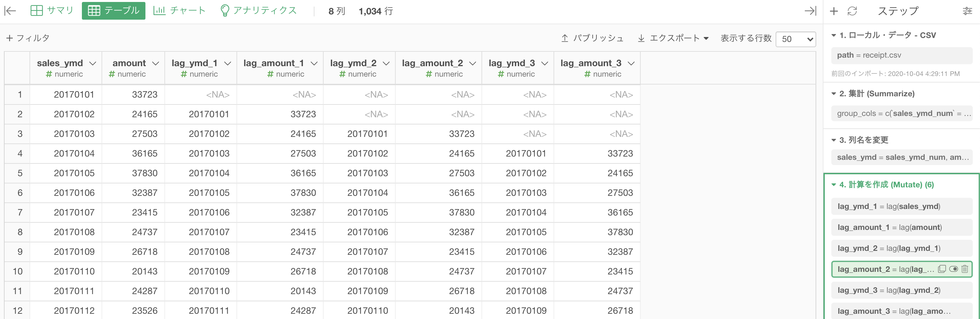The image size is (980, 319).
Task: Select the lag_ymd_2 = lag(lag_ymd_1) token
Action: click(x=901, y=248)
